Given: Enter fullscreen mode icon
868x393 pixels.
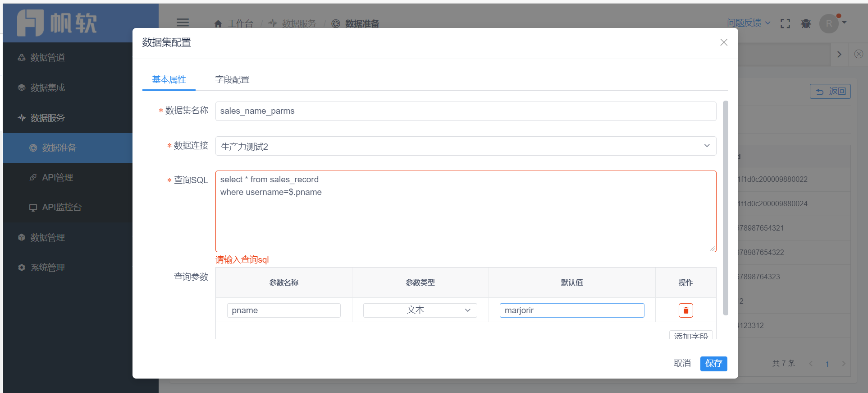Looking at the screenshot, I should pos(785,23).
